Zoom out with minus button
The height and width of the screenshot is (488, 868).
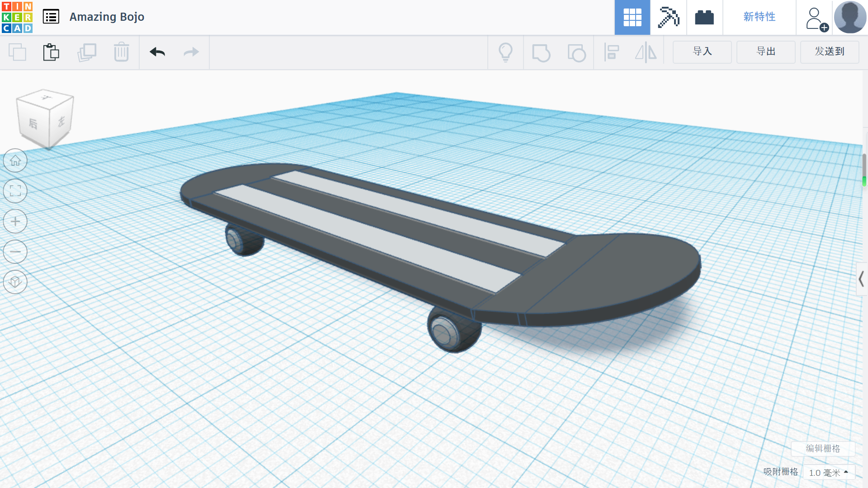point(15,252)
